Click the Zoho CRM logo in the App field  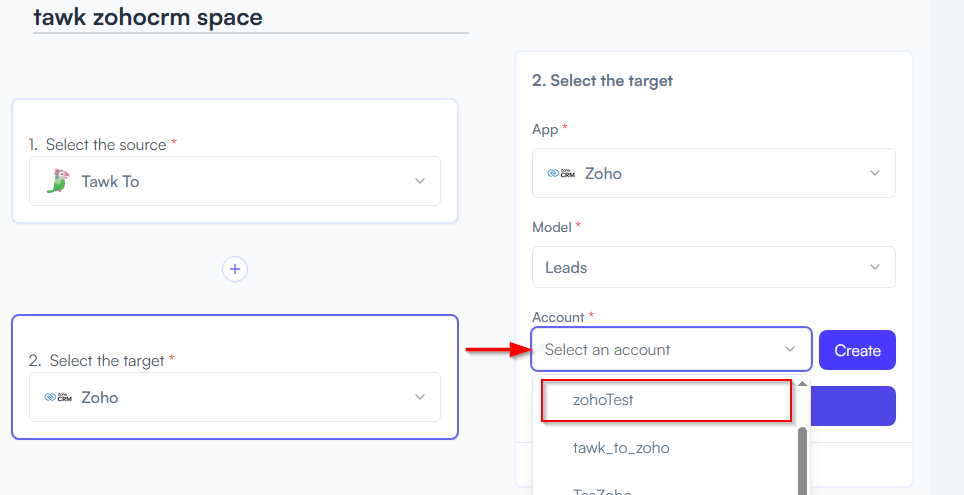(x=561, y=173)
